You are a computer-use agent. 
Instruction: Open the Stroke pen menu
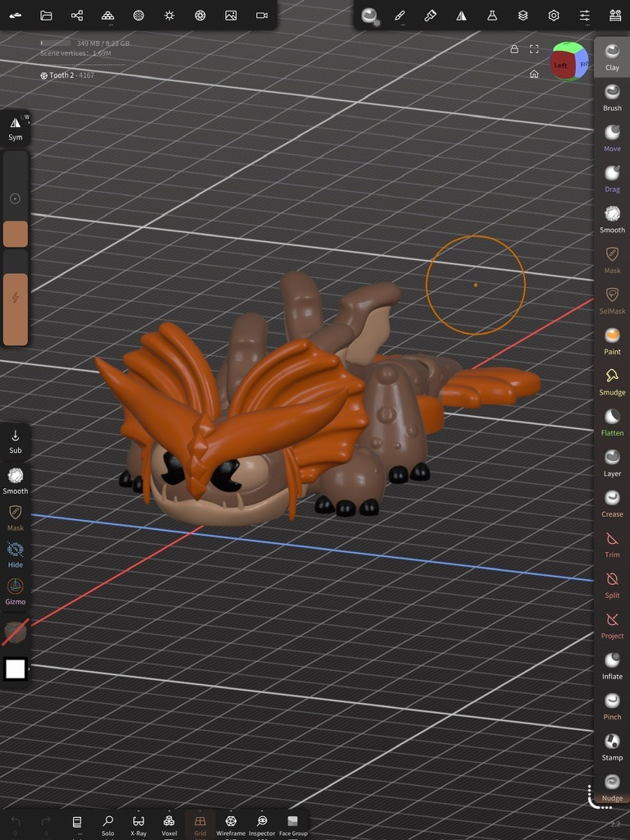(399, 16)
